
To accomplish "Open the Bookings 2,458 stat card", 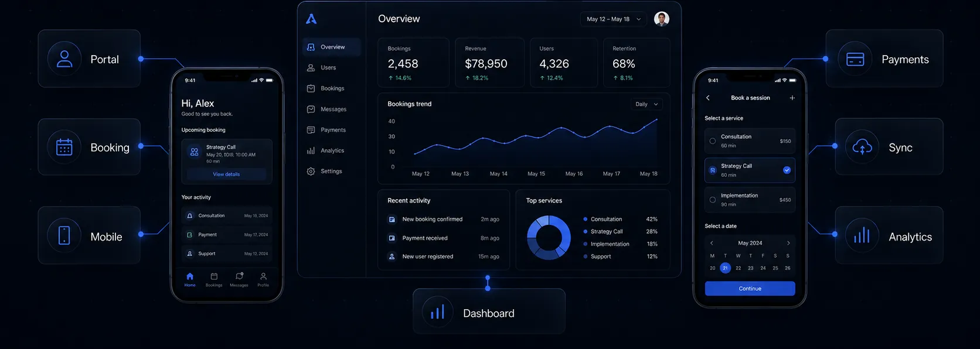I will click(x=413, y=63).
